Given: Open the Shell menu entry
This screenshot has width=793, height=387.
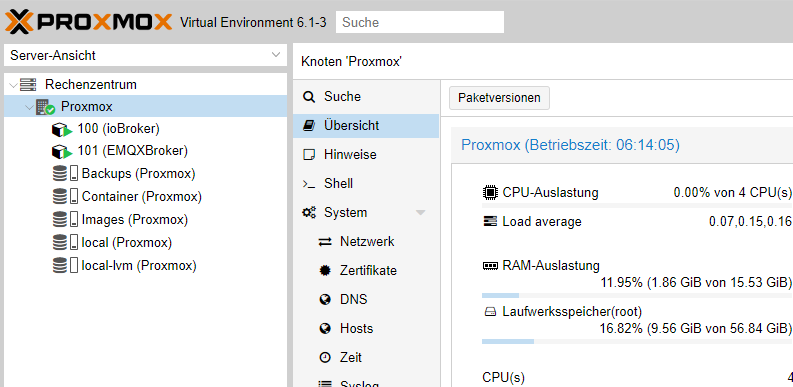Looking at the screenshot, I should point(366,184).
